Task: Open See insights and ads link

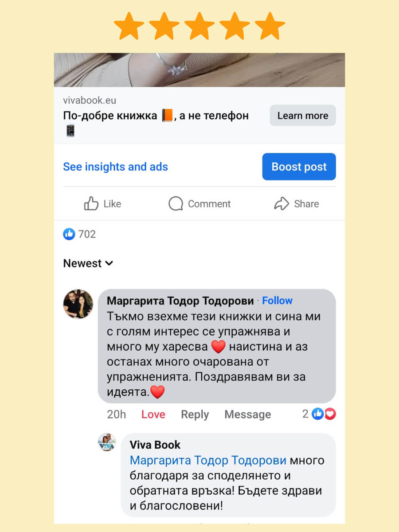Action: 115,167
